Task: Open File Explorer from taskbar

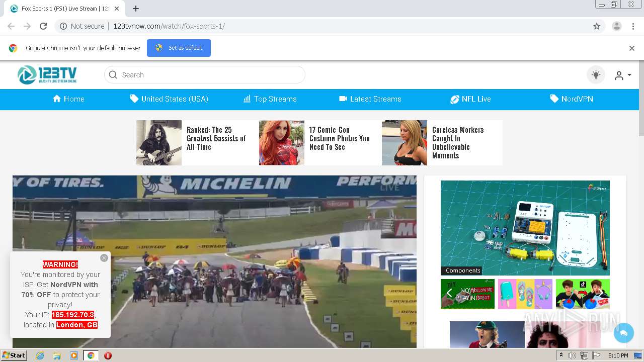Action: [57, 355]
